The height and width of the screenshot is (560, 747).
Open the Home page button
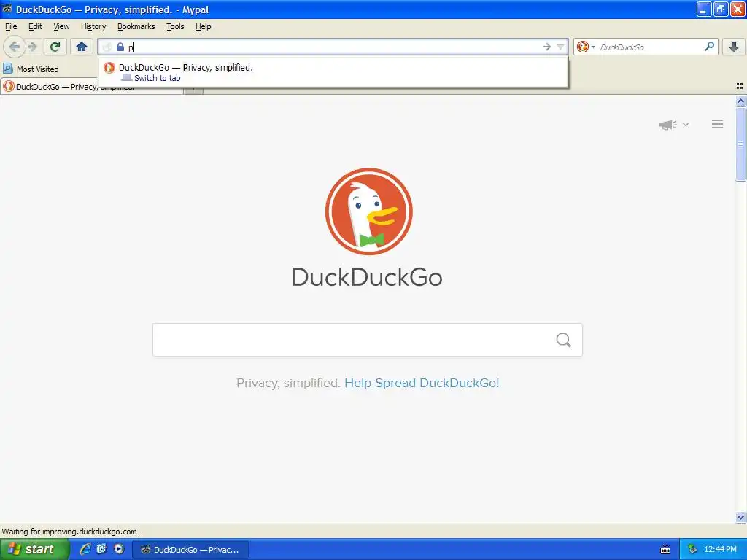click(82, 47)
